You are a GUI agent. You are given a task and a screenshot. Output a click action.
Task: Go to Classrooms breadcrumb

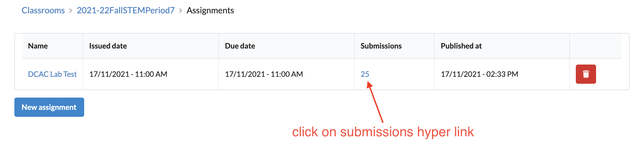tap(43, 10)
